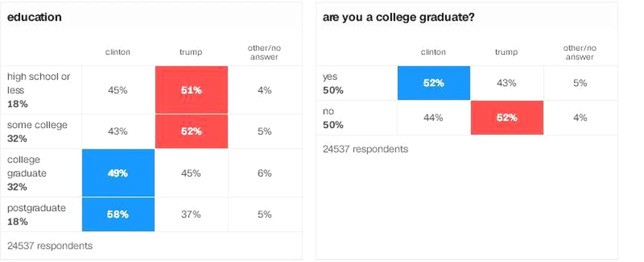Click red 52% Trump cell in "no" row

pos(507,118)
